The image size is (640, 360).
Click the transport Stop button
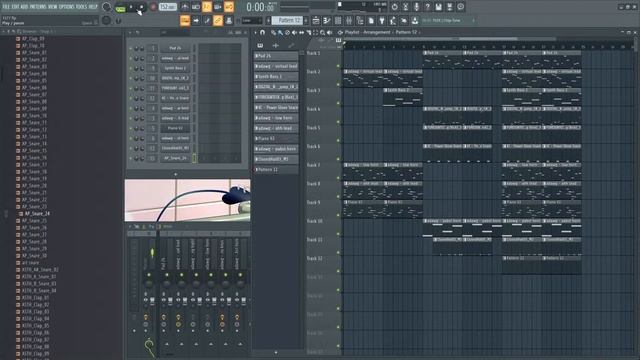coord(141,7)
